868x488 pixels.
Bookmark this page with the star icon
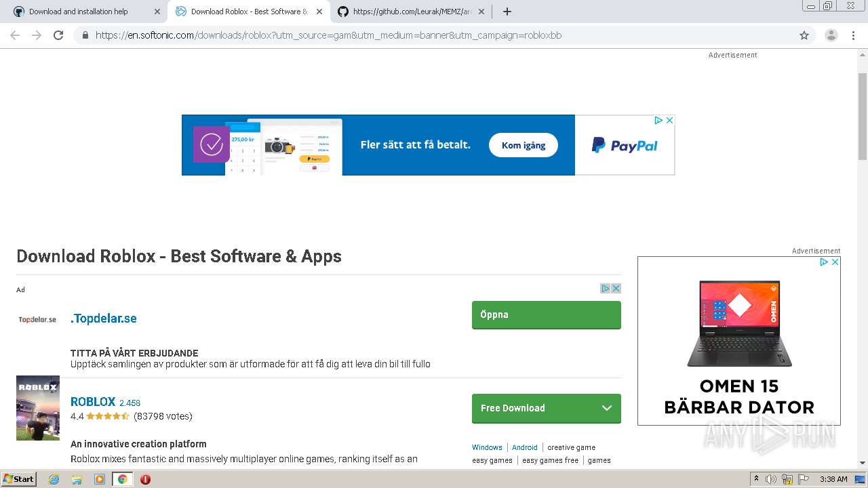(804, 35)
